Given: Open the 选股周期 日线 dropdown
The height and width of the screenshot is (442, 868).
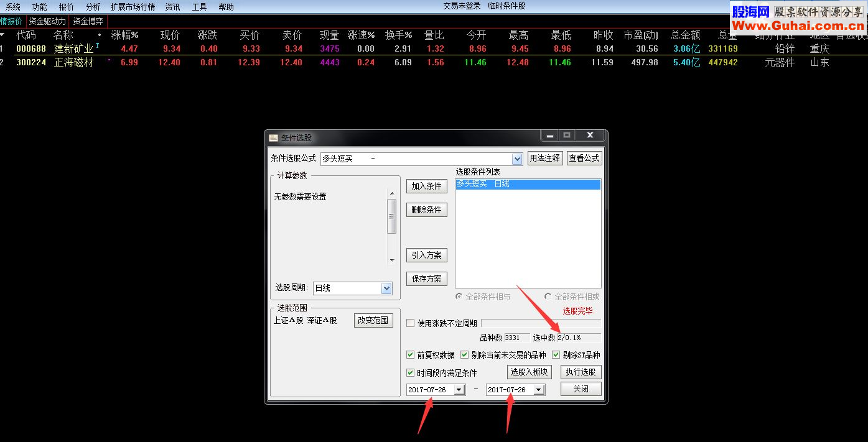Looking at the screenshot, I should click(386, 288).
